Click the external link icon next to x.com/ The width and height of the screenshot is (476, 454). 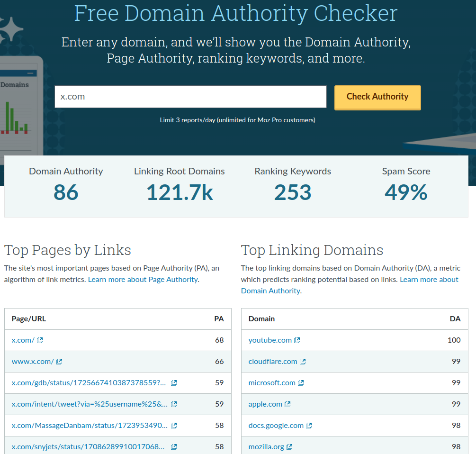[x=40, y=340]
